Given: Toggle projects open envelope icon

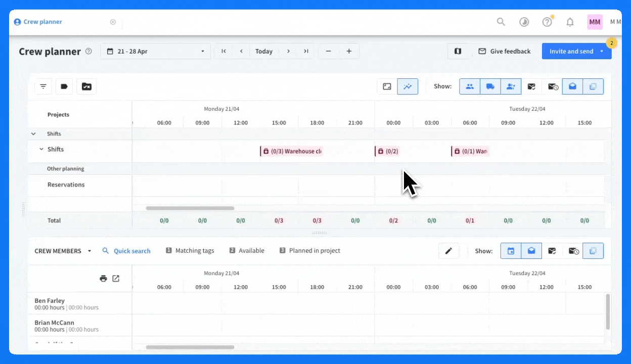Looking at the screenshot, I should click(x=572, y=86).
